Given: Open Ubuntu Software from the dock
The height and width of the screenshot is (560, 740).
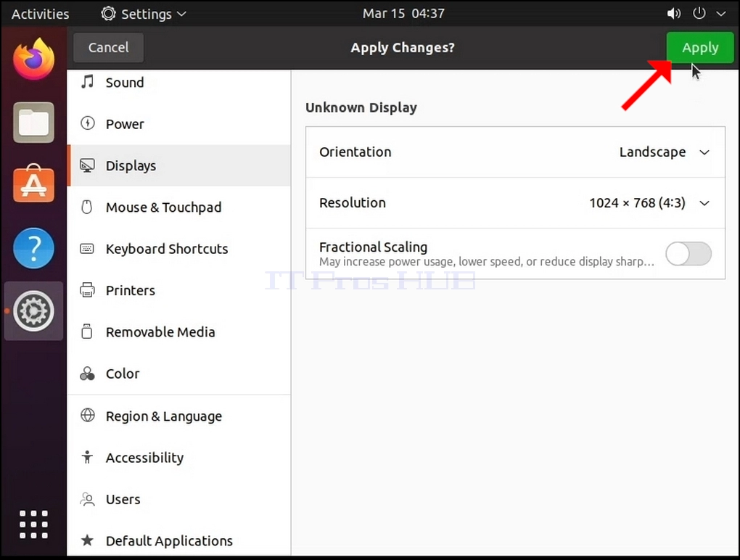Looking at the screenshot, I should (x=33, y=184).
